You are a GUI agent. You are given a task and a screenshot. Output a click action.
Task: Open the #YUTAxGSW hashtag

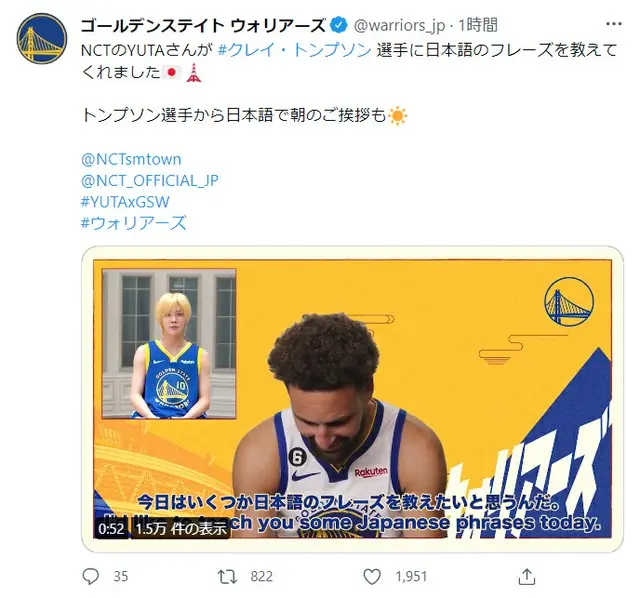click(125, 201)
